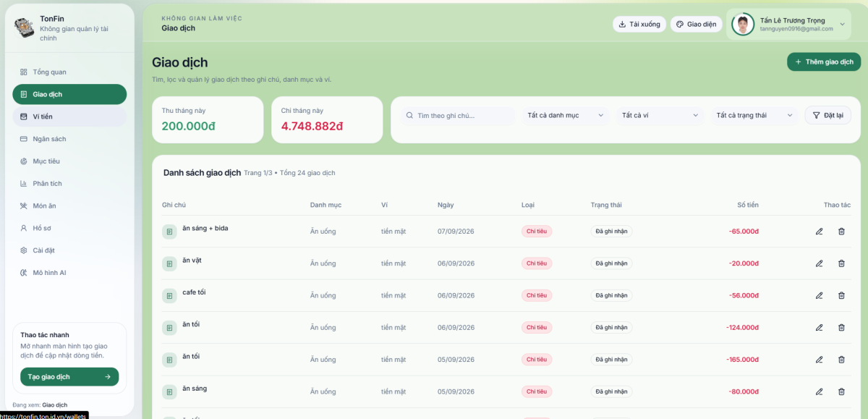Viewport: 868px width, 419px height.
Task: Click the "Tải xuống" download button
Action: coord(639,25)
